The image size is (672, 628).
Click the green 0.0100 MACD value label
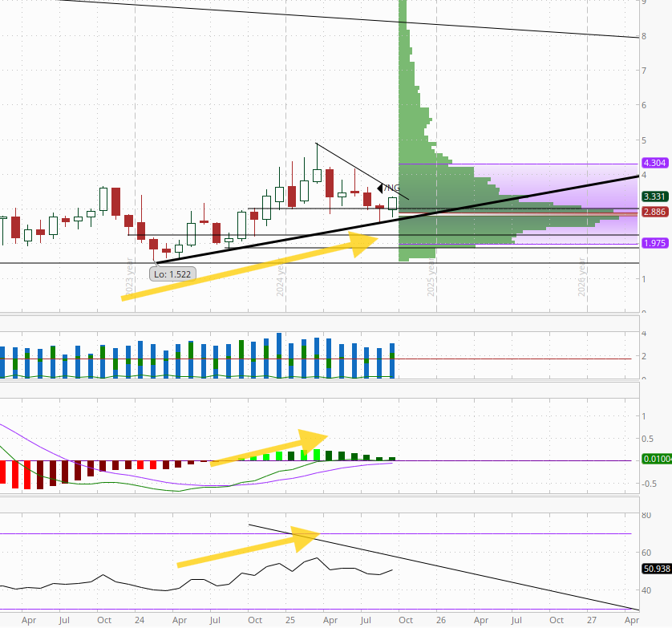[x=657, y=459]
